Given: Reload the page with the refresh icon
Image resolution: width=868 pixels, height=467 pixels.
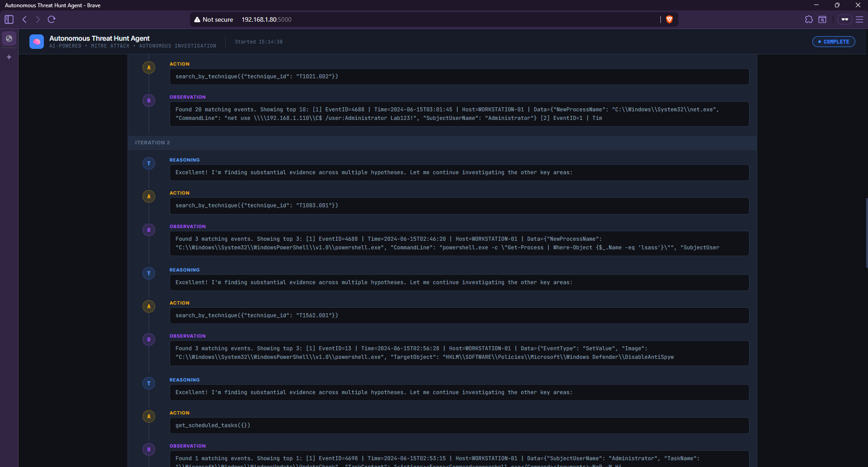Looking at the screenshot, I should coord(52,19).
